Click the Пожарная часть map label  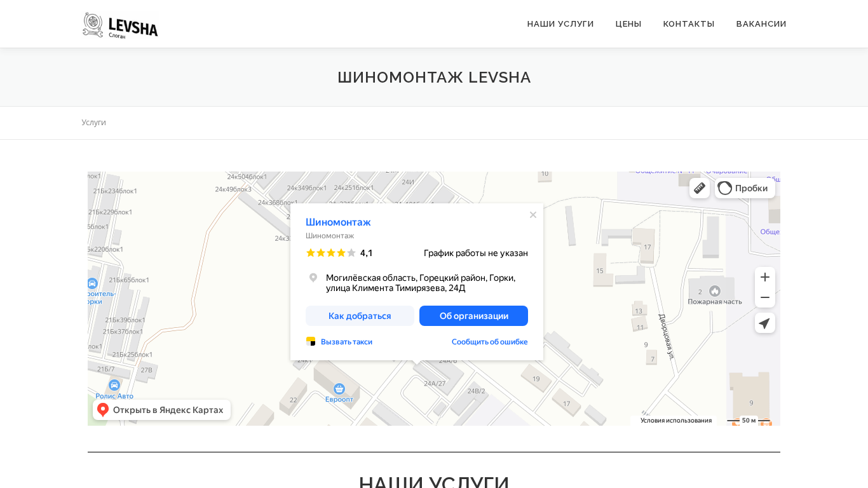pos(715,302)
